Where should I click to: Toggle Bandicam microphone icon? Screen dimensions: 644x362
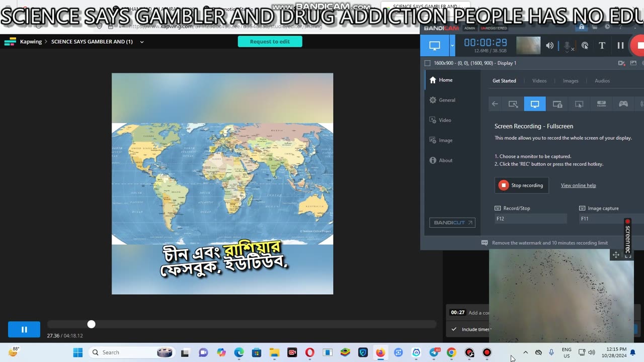pyautogui.click(x=568, y=46)
